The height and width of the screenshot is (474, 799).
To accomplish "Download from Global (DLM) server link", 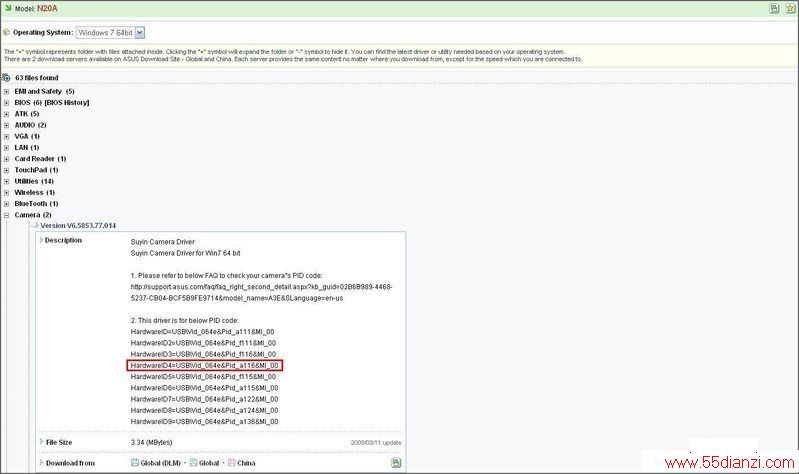I will click(x=161, y=463).
